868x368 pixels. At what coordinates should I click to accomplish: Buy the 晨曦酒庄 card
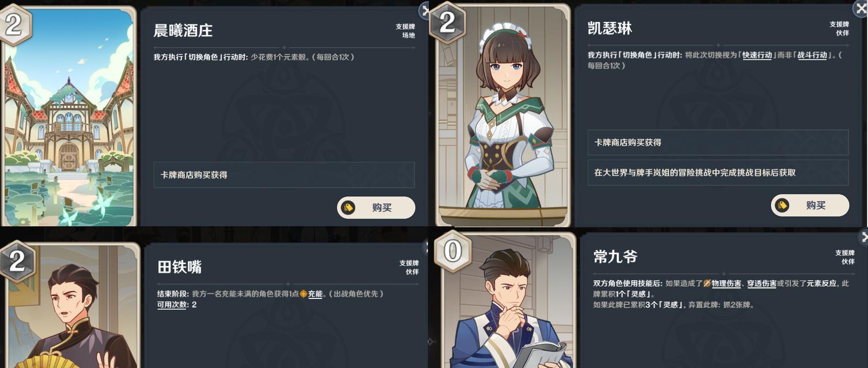pos(376,208)
